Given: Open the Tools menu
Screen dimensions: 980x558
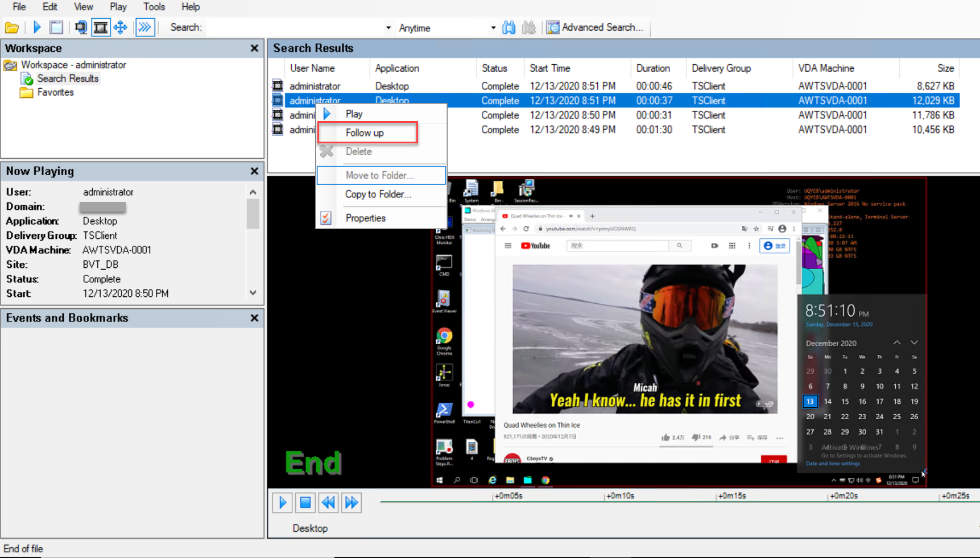Looking at the screenshot, I should [154, 7].
